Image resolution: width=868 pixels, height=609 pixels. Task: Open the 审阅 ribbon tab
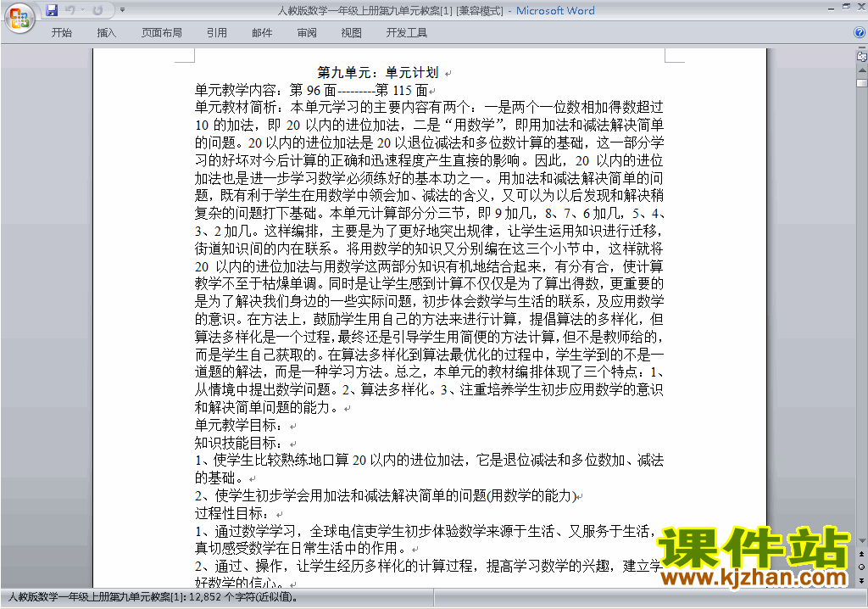[x=307, y=33]
